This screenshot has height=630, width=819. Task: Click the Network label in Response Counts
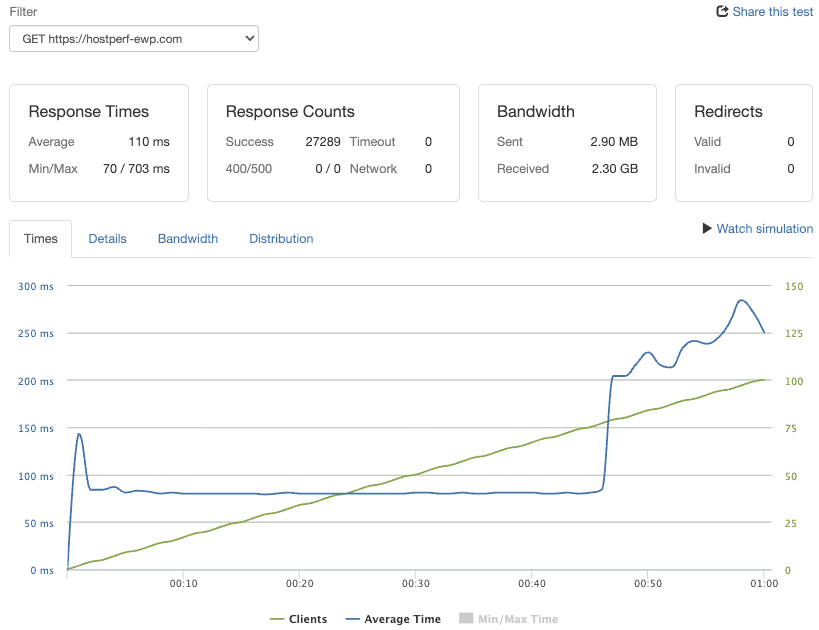[x=373, y=169]
